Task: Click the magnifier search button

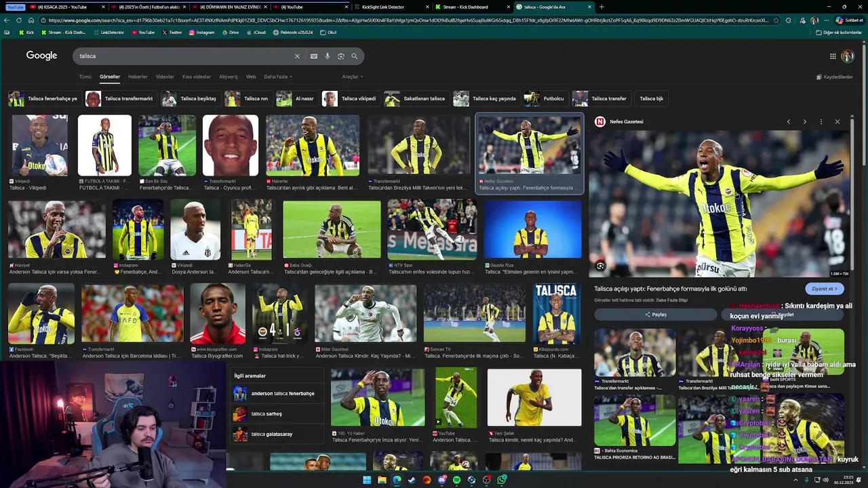Action: click(354, 56)
